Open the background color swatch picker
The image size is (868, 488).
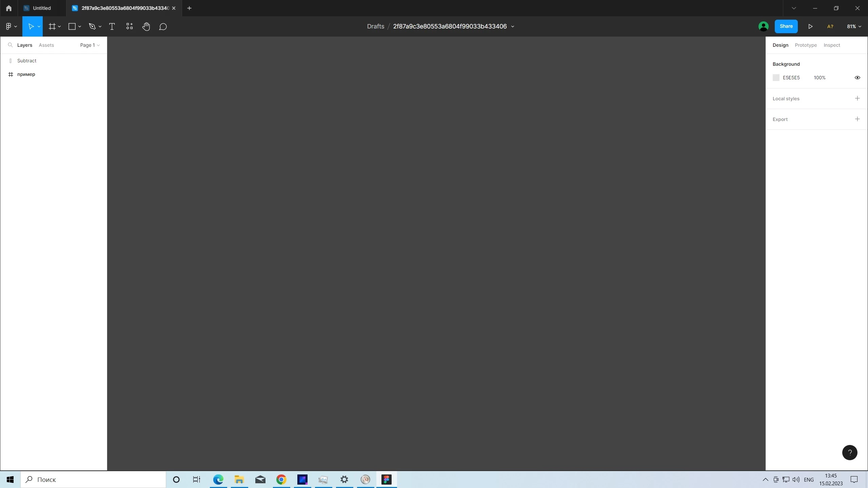[776, 78]
